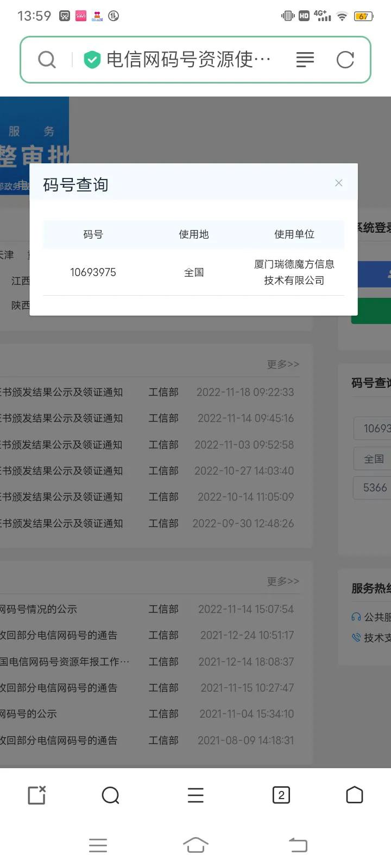This screenshot has height=868, width=391.
Task: Tap the company name 厦门瑞德魔方信息技术有限公司
Action: [x=294, y=272]
